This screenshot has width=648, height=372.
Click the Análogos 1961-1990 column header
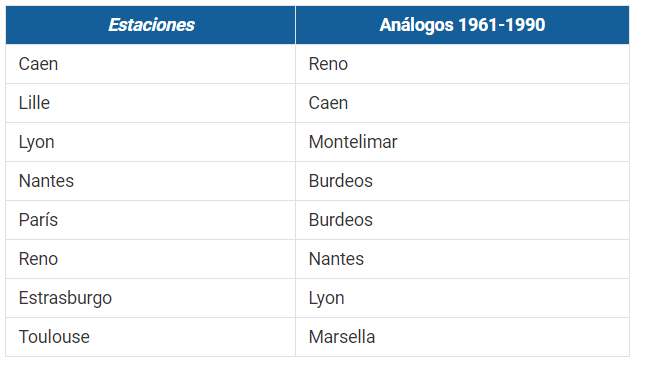tap(462, 25)
